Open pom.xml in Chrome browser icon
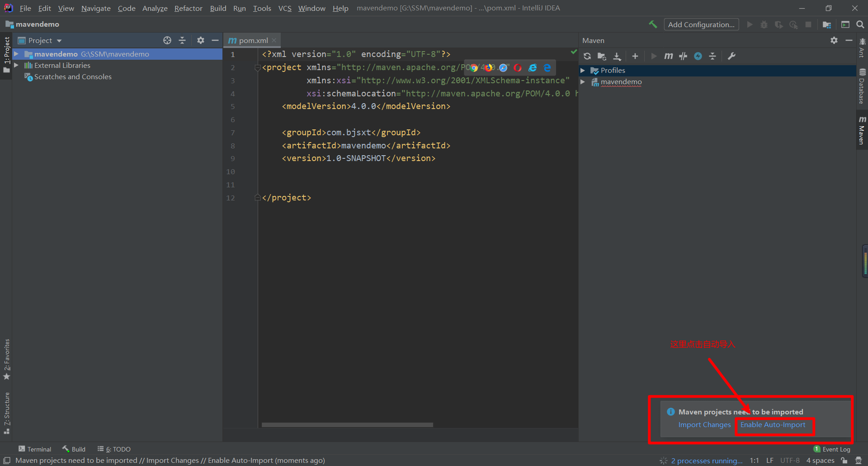Screen dimensions: 868x466 coord(474,68)
